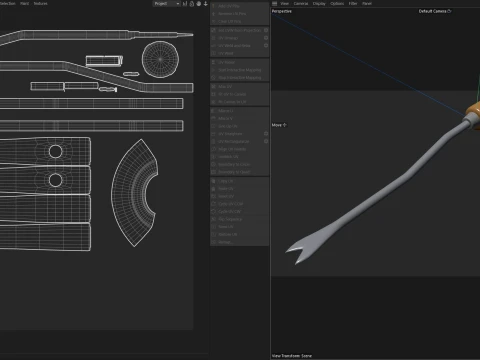Click the Remove UV Pins command
The width and height of the screenshot is (480, 360).
(x=239, y=14)
